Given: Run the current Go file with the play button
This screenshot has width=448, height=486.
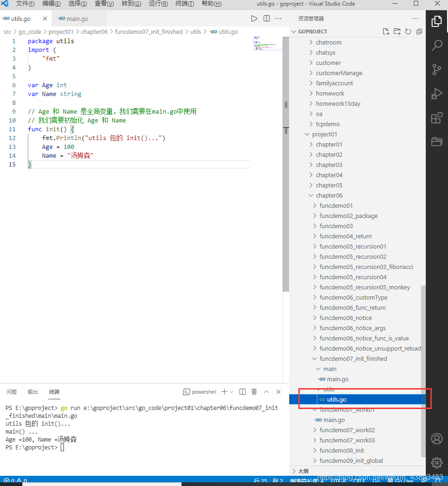Looking at the screenshot, I should [x=254, y=18].
